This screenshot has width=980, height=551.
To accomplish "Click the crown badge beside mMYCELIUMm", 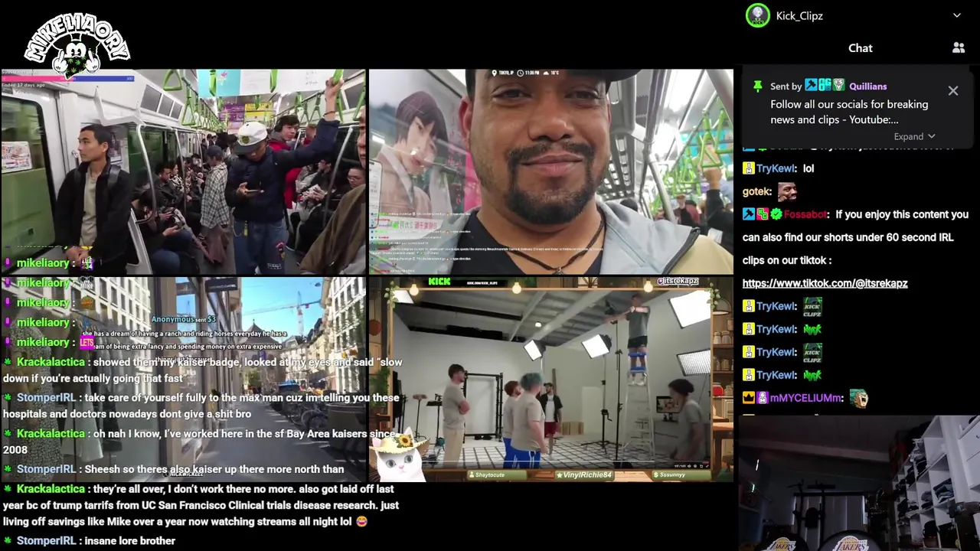I will point(749,398).
